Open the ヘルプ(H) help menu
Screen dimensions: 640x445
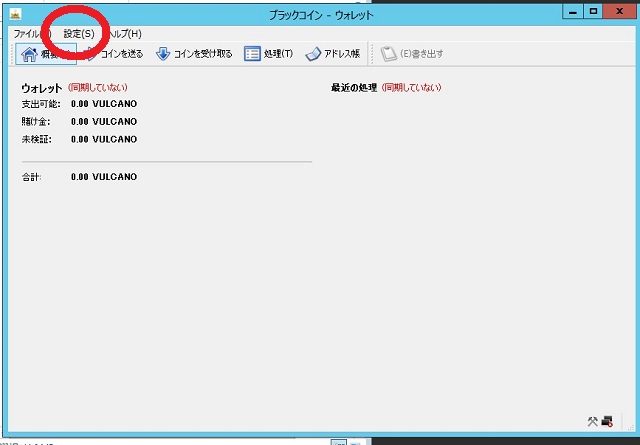[x=124, y=34]
